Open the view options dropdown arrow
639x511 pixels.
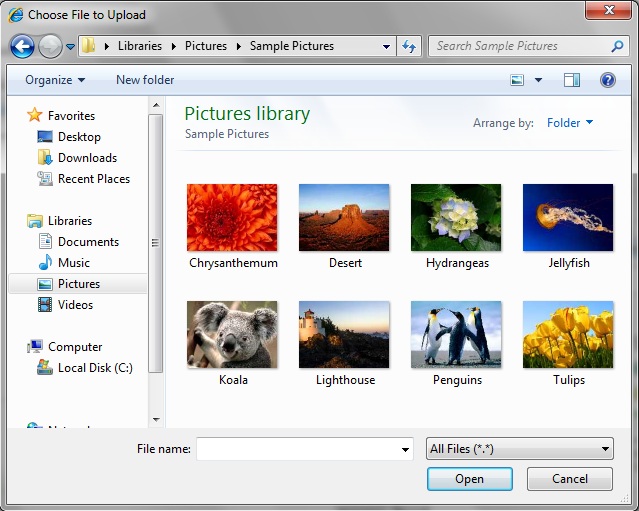point(538,80)
